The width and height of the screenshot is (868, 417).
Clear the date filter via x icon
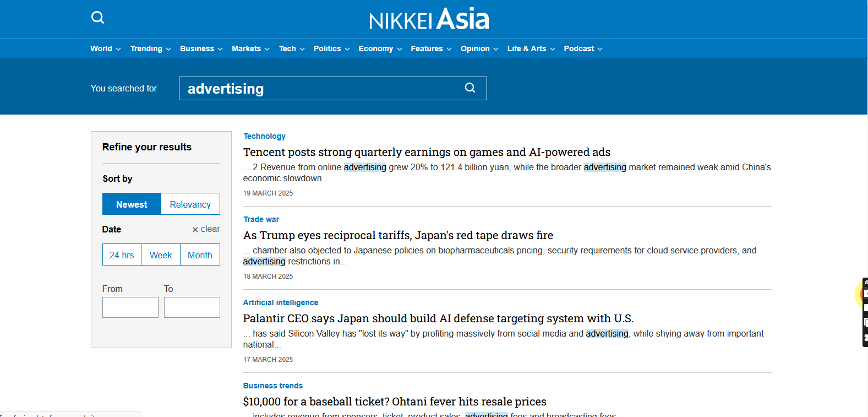[x=195, y=230]
